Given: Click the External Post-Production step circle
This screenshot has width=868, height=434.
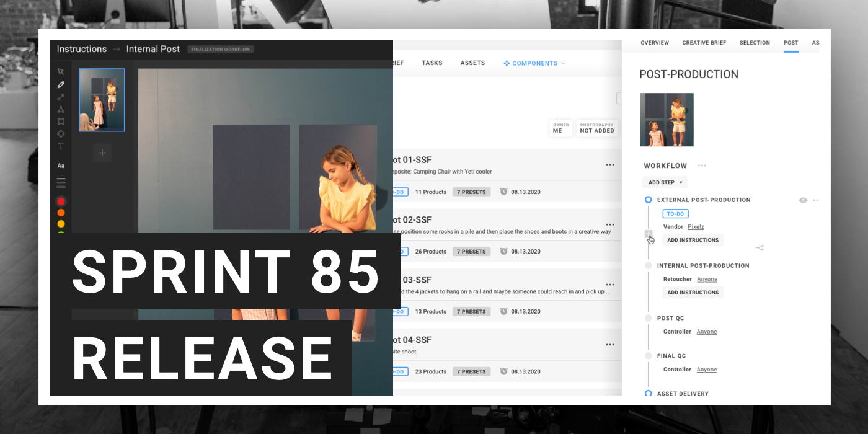Looking at the screenshot, I should (649, 200).
